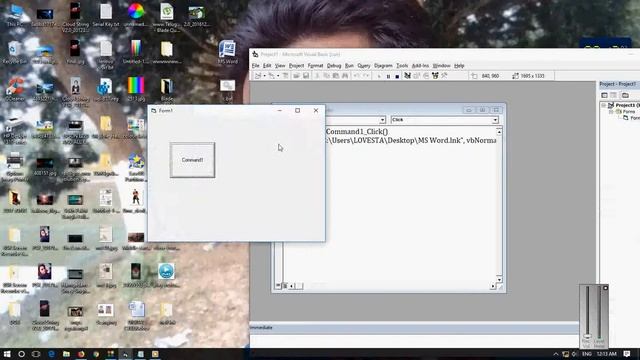640x360 pixels.
Task: Toggle Procedure View button in code window
Action: 278,286
